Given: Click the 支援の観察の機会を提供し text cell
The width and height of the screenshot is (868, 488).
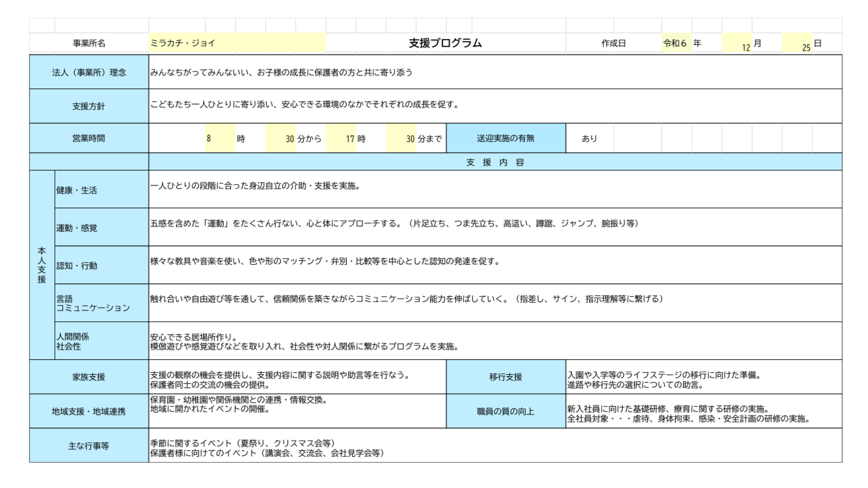Looking at the screenshot, I should click(297, 377).
